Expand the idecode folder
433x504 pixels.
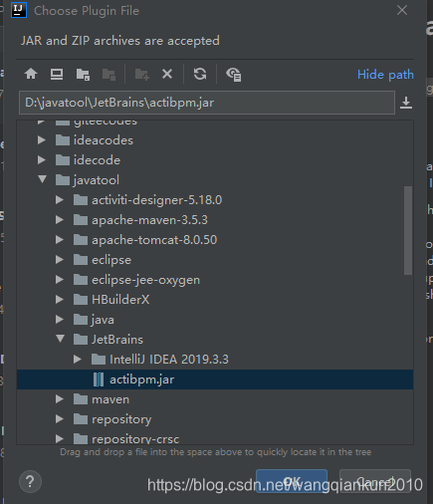point(42,160)
